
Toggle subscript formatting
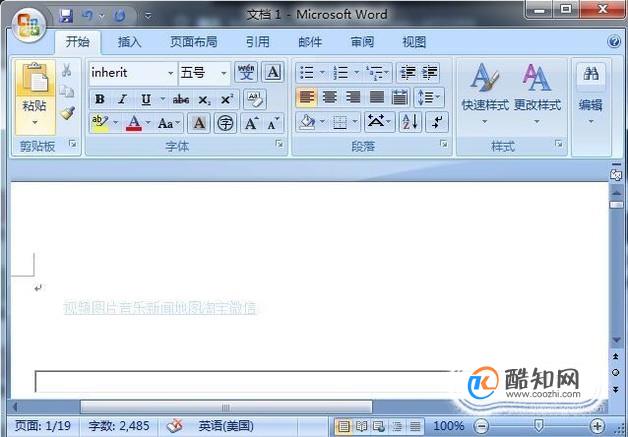pos(204,100)
